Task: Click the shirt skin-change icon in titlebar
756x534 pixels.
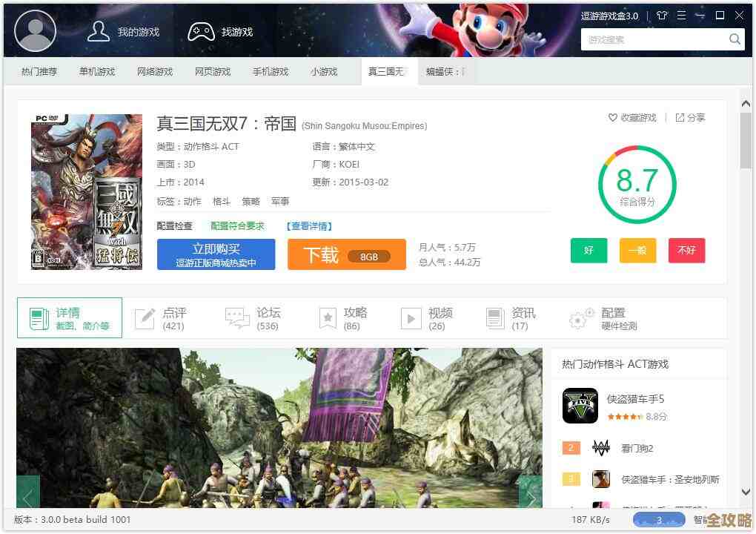Action: coord(662,15)
